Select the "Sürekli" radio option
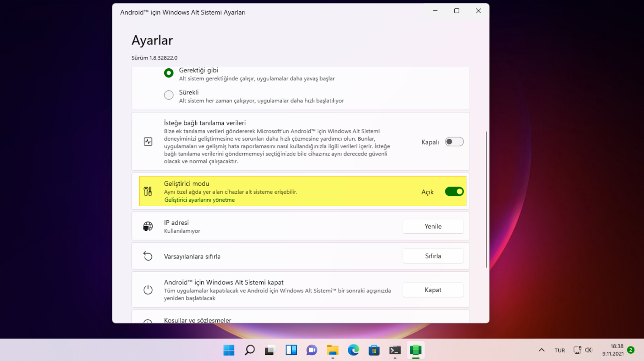Image resolution: width=644 pixels, height=361 pixels. coord(169,95)
